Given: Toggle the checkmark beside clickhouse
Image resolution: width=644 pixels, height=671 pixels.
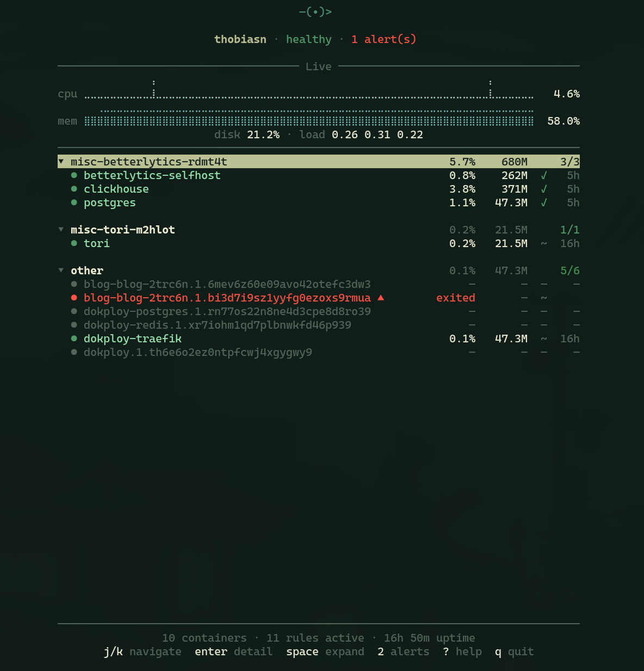Looking at the screenshot, I should tap(544, 189).
